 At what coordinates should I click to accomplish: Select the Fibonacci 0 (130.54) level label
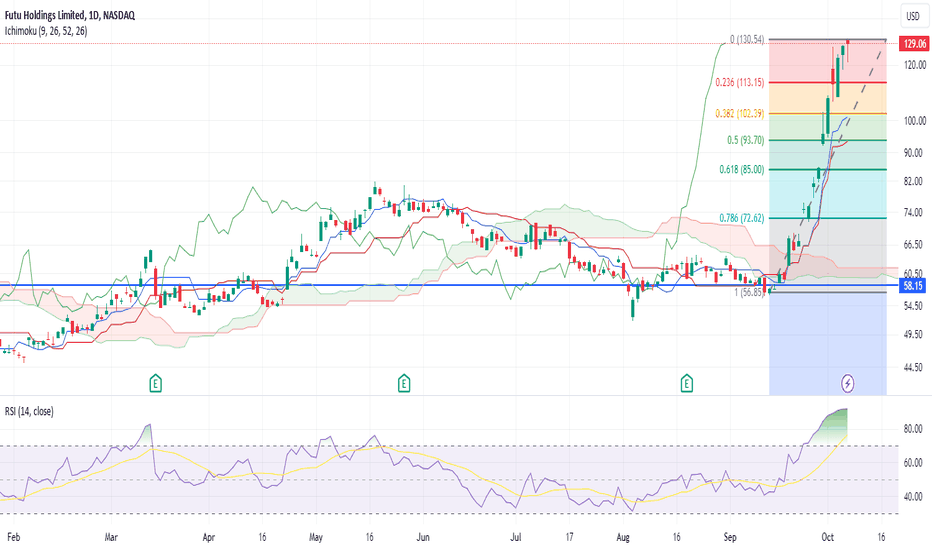point(747,39)
